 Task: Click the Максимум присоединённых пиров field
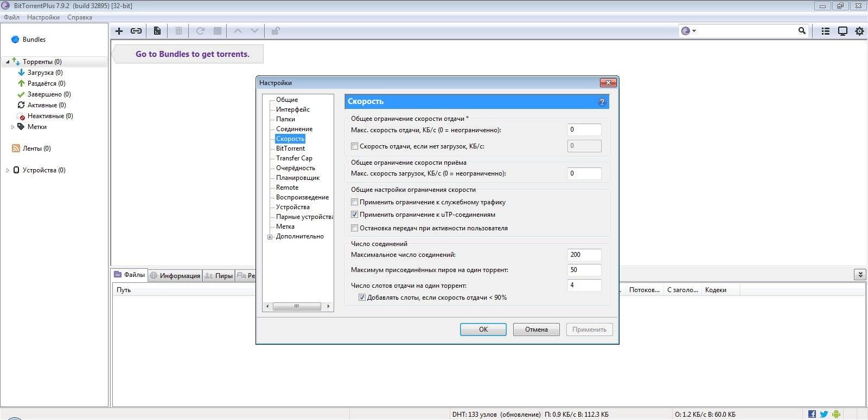584,270
